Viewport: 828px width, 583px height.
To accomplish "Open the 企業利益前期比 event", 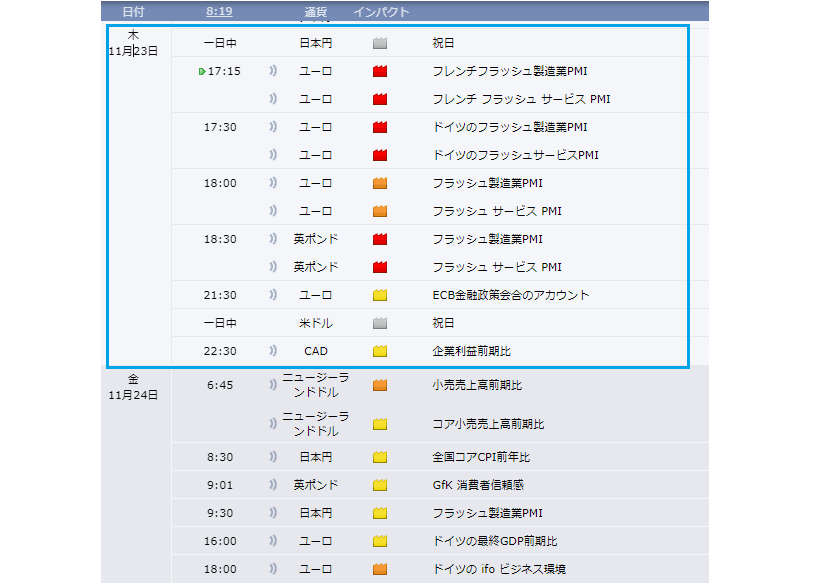I will pyautogui.click(x=472, y=351).
